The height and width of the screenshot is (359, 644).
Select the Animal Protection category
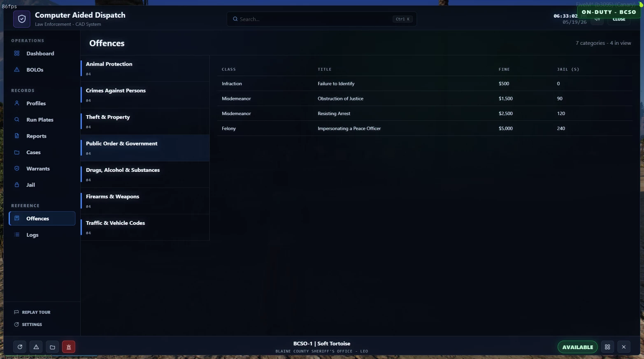coord(145,68)
